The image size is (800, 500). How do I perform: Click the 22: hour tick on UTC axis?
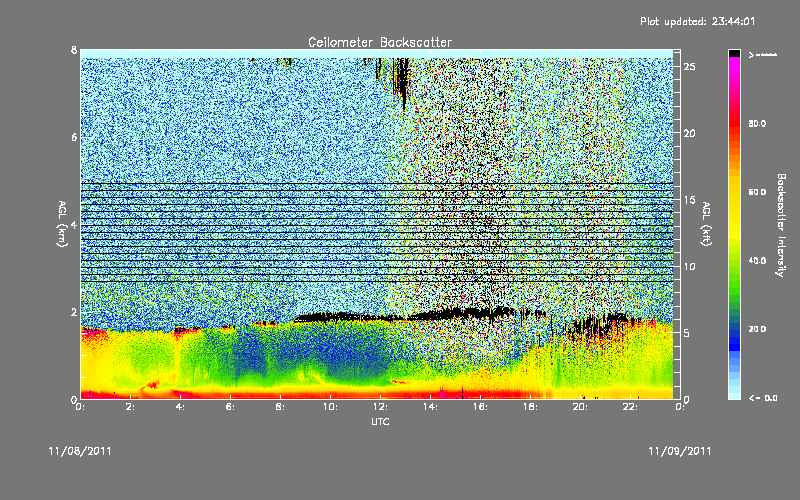tap(630, 407)
